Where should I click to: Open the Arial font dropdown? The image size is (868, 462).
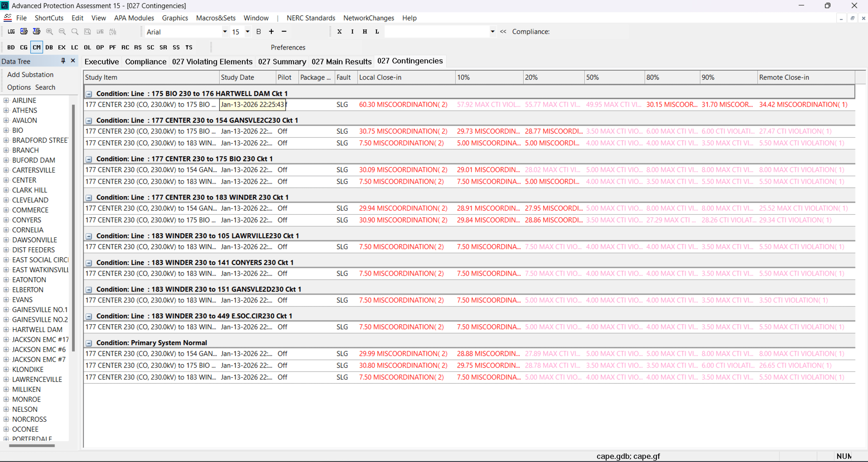click(x=225, y=32)
